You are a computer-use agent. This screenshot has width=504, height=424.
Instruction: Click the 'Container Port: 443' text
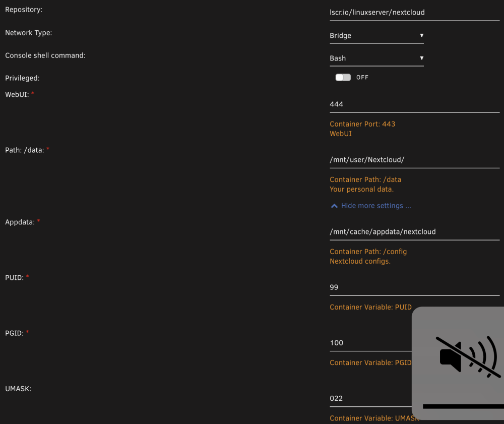[x=362, y=124]
